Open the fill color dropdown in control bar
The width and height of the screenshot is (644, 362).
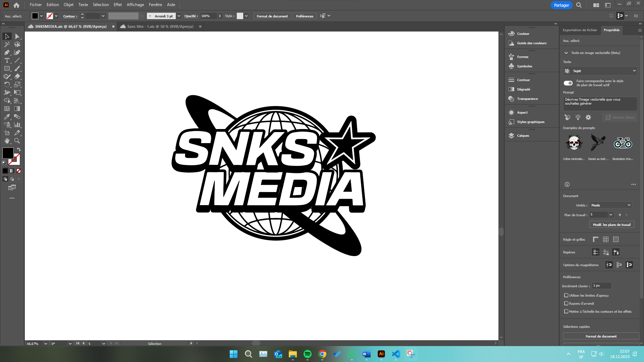click(42, 16)
